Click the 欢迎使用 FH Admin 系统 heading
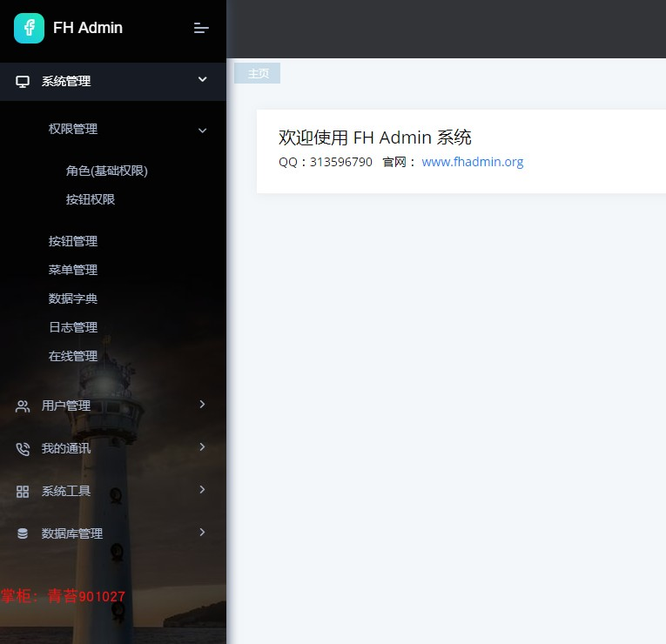Viewport: 666px width, 644px height. (x=375, y=138)
